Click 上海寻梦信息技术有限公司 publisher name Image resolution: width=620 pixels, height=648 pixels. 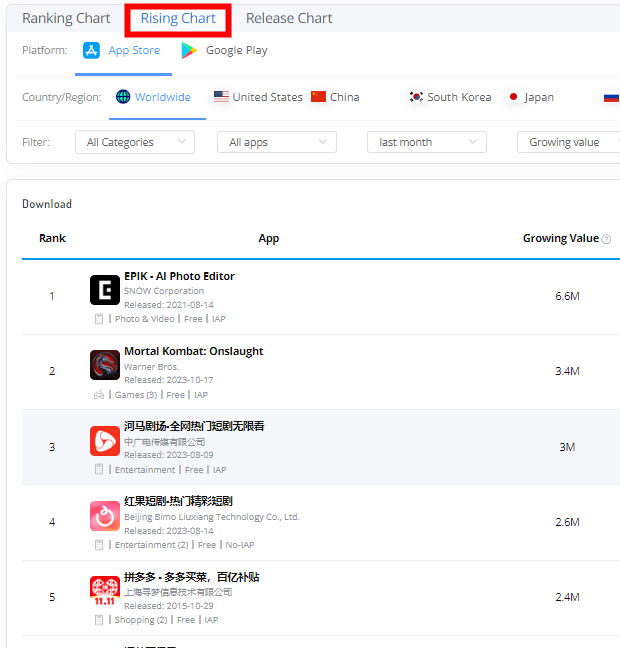(178, 592)
